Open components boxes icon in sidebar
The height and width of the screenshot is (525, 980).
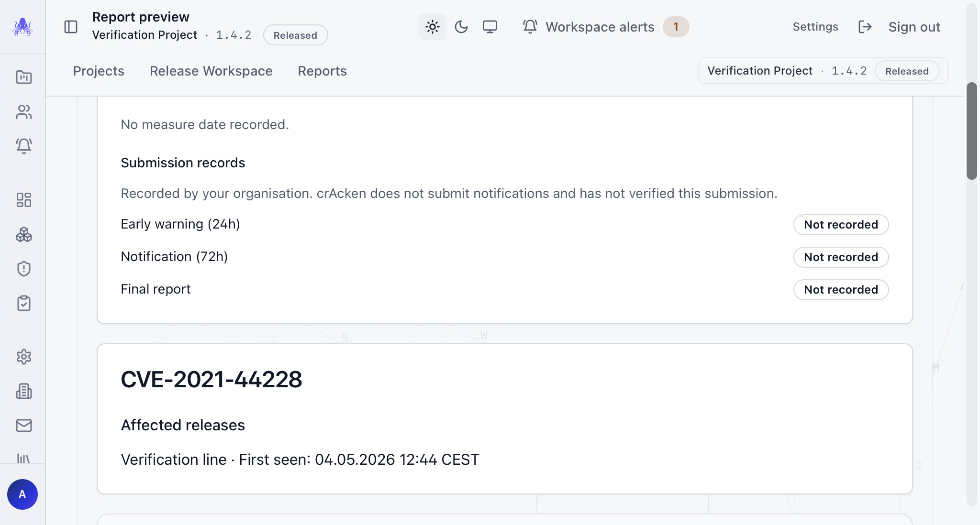point(24,234)
